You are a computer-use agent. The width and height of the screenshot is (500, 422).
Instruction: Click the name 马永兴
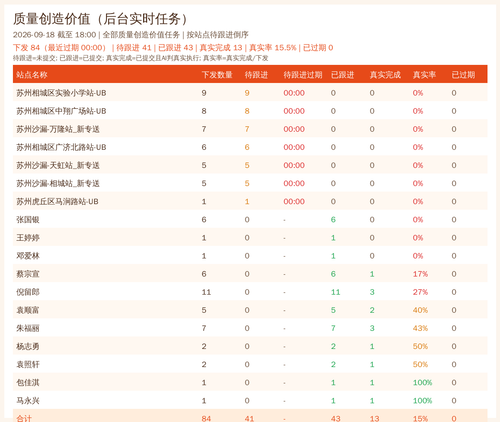click(28, 400)
